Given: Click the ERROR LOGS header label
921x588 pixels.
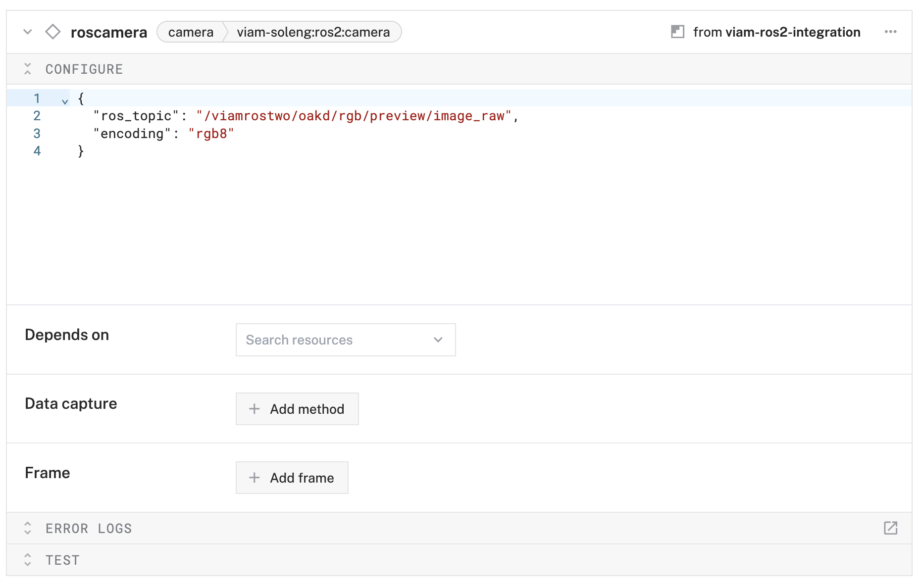Looking at the screenshot, I should [89, 529].
